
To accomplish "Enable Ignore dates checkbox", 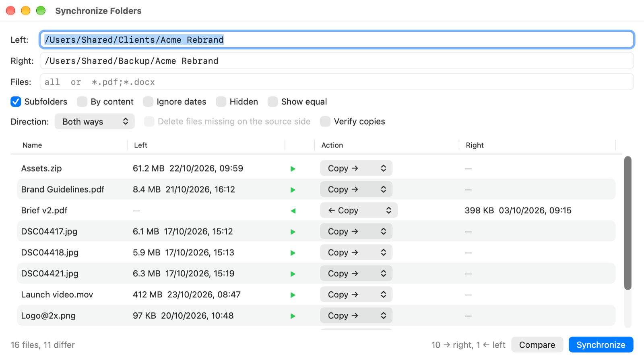I will [148, 102].
